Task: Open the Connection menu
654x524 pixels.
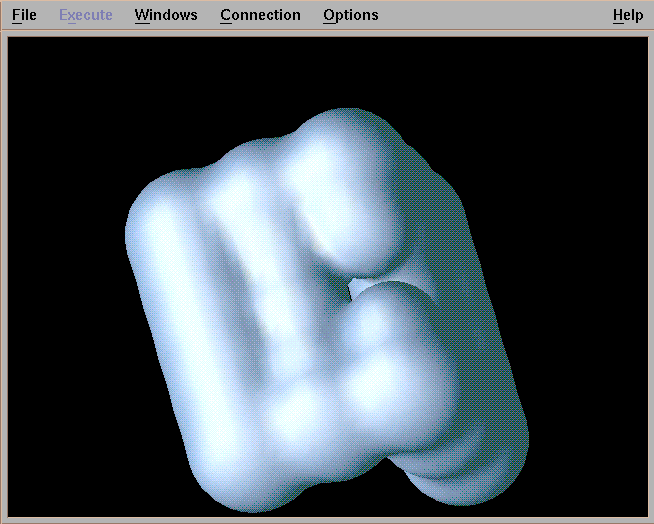Action: click(x=260, y=15)
